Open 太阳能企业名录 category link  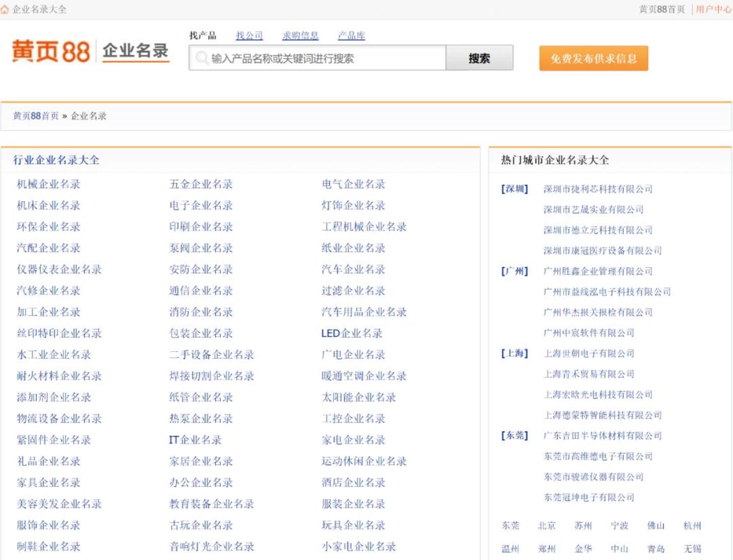click(x=358, y=397)
